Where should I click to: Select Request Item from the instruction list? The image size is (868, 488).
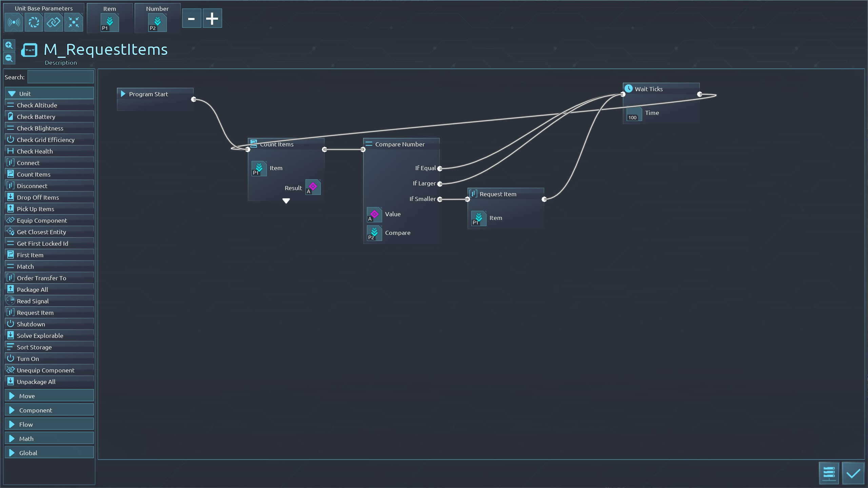(35, 312)
